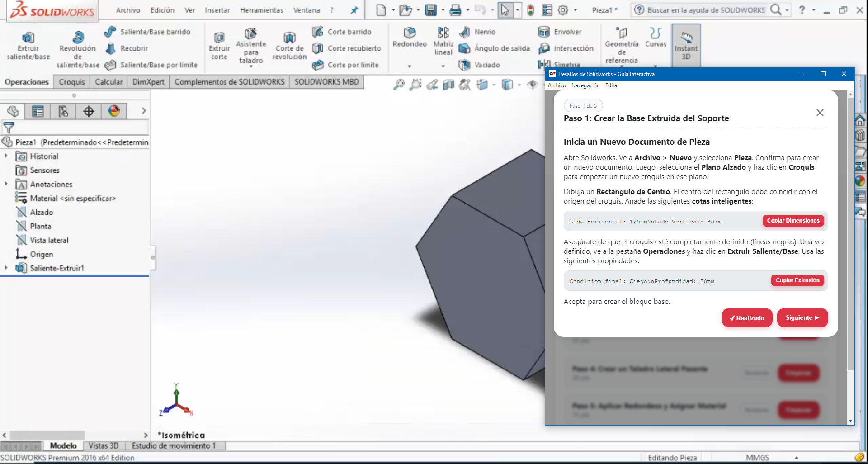The image size is (868, 464).
Task: Click the Extruir corte tool
Action: point(219,46)
